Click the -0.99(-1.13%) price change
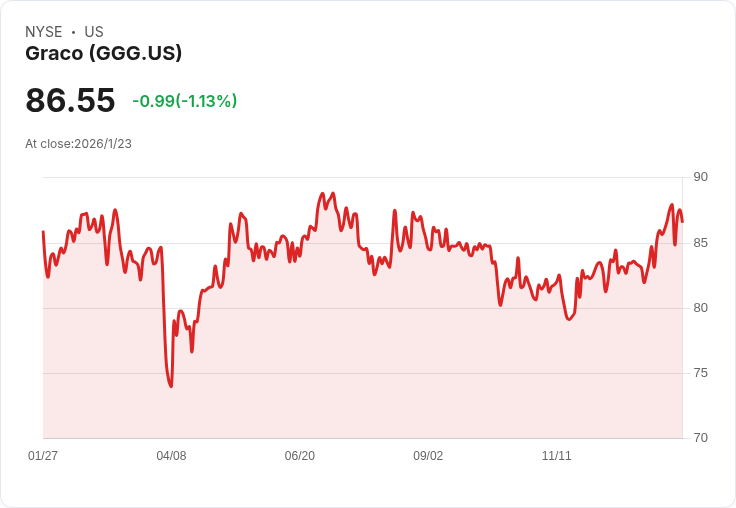 184,101
